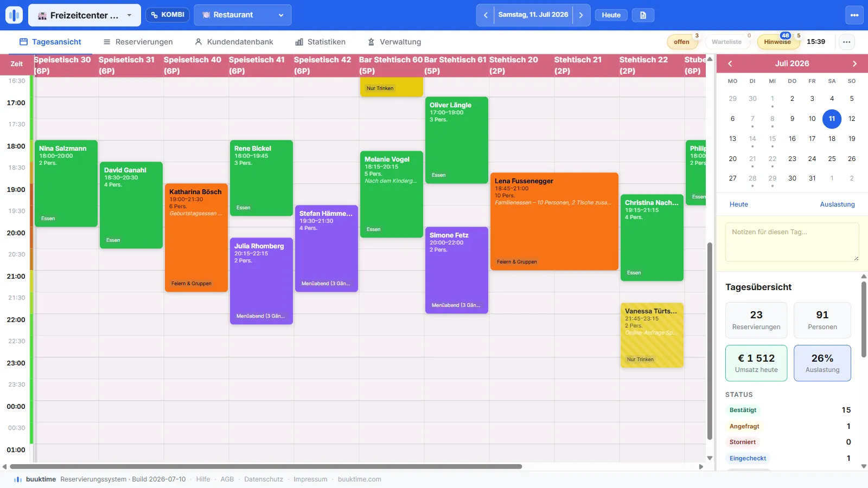Open the Verwaltung tab
This screenshot has height=488, width=868.
click(394, 42)
